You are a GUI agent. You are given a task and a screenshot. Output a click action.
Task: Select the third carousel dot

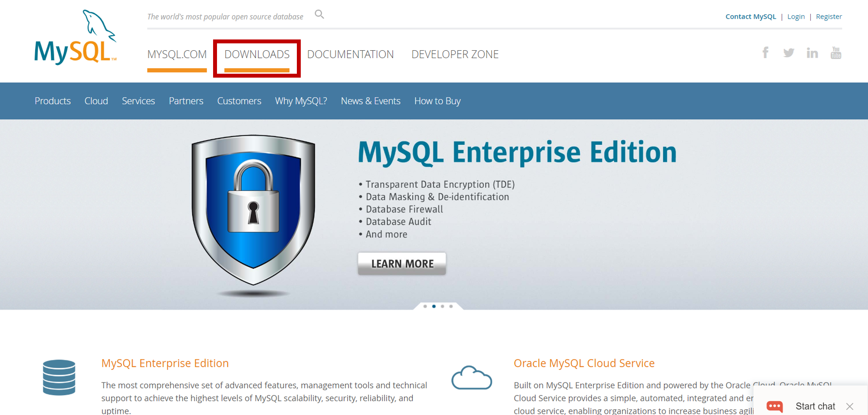(x=442, y=306)
